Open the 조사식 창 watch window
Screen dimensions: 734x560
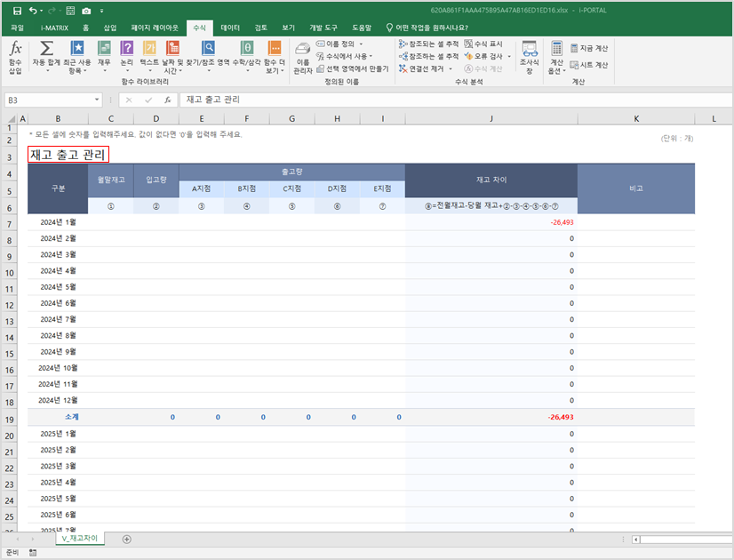click(529, 56)
